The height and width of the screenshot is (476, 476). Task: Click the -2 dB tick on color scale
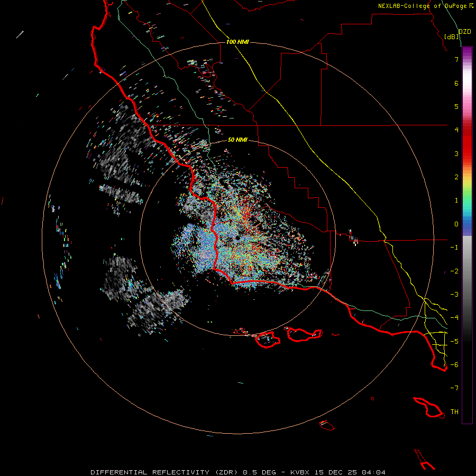click(454, 271)
